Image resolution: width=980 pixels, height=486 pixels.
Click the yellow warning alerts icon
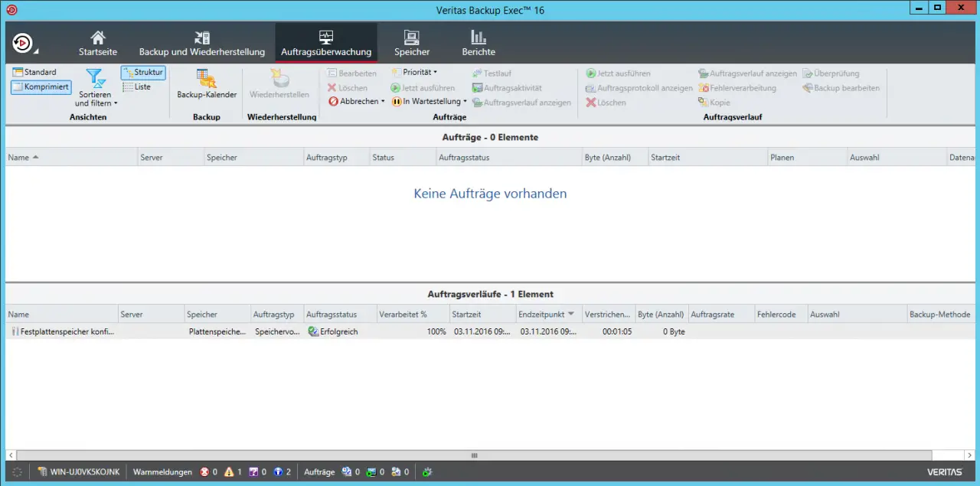tap(229, 472)
